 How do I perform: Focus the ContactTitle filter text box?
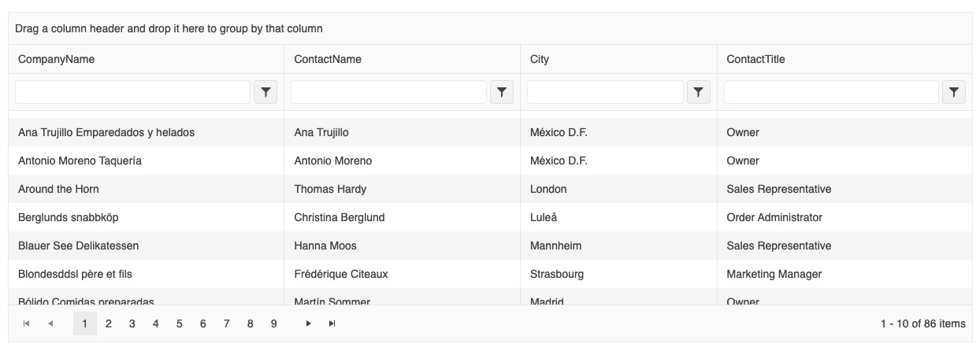click(831, 92)
